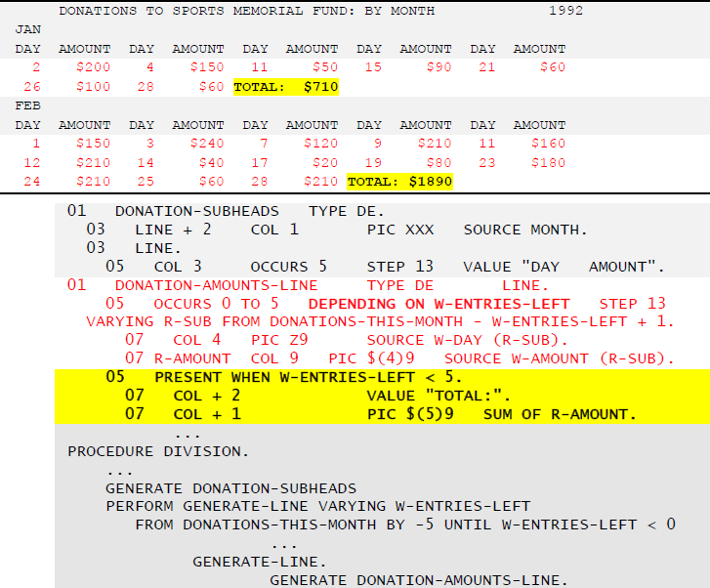Select 'VARYING R-SUB FROM' in the red line
The height and width of the screenshot is (588, 710).
175,321
